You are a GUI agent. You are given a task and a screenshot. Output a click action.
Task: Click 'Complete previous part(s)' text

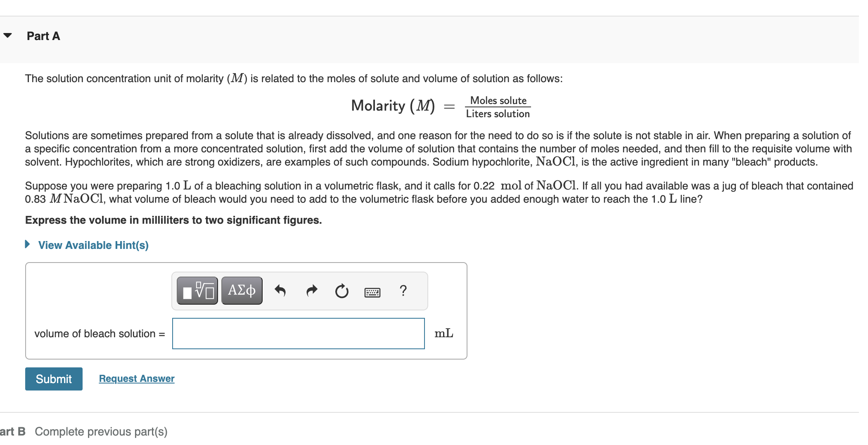click(101, 431)
